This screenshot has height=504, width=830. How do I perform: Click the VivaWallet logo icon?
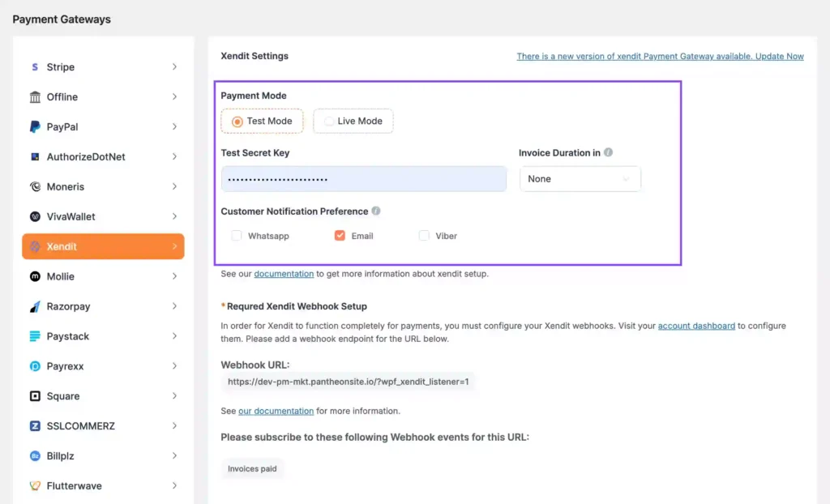point(35,216)
